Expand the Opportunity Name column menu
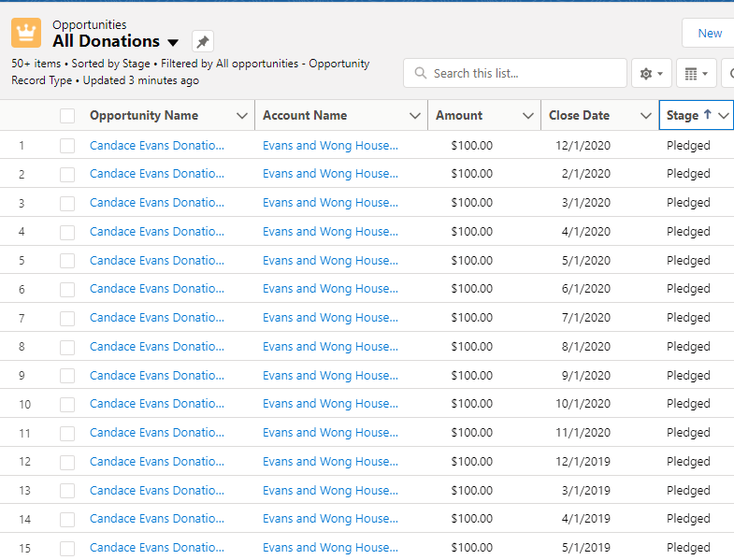The height and width of the screenshot is (560, 734). (242, 116)
